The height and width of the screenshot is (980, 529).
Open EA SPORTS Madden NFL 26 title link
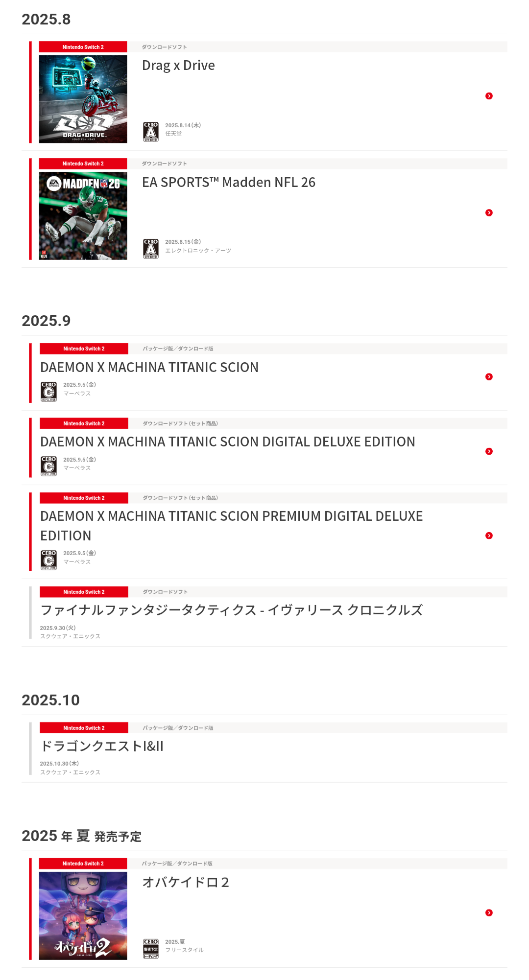[228, 183]
